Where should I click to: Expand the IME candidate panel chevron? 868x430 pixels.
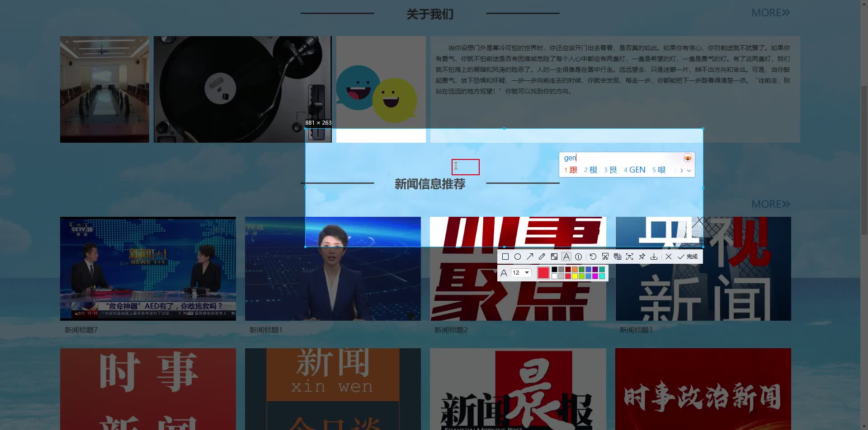[689, 171]
